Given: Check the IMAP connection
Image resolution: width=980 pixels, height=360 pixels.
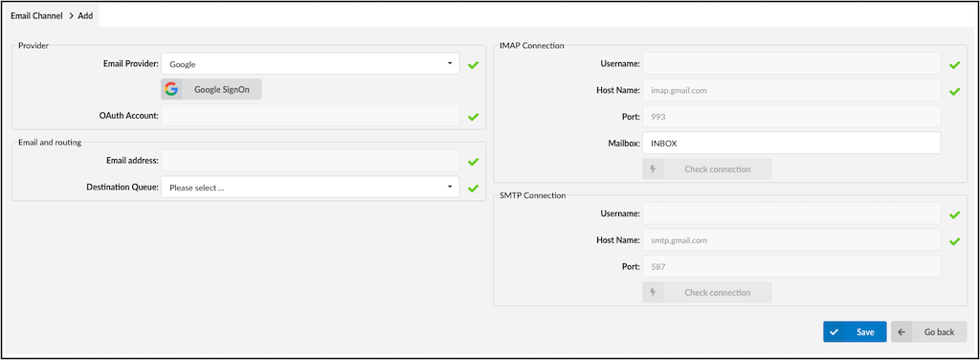Looking at the screenshot, I should coord(707,169).
